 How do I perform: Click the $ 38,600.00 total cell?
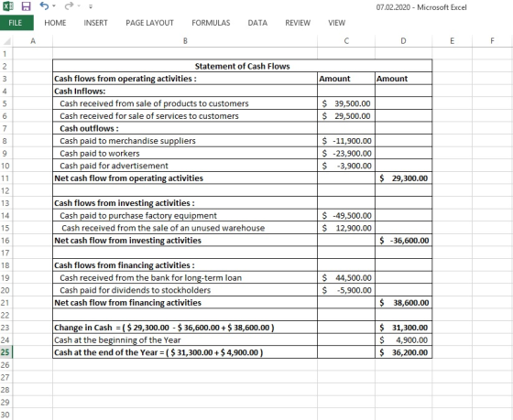tap(403, 302)
